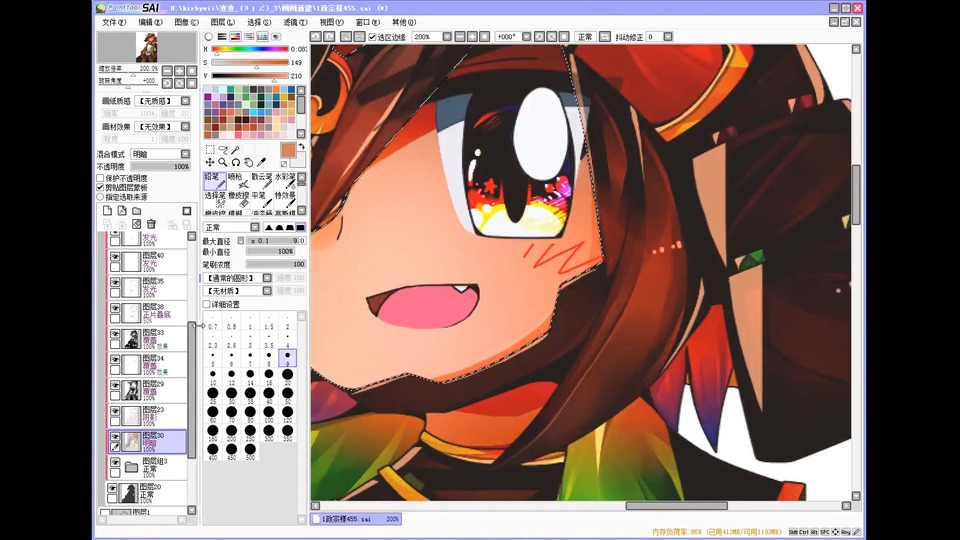Open the 图像 Image menu
The height and width of the screenshot is (540, 960).
(x=186, y=23)
